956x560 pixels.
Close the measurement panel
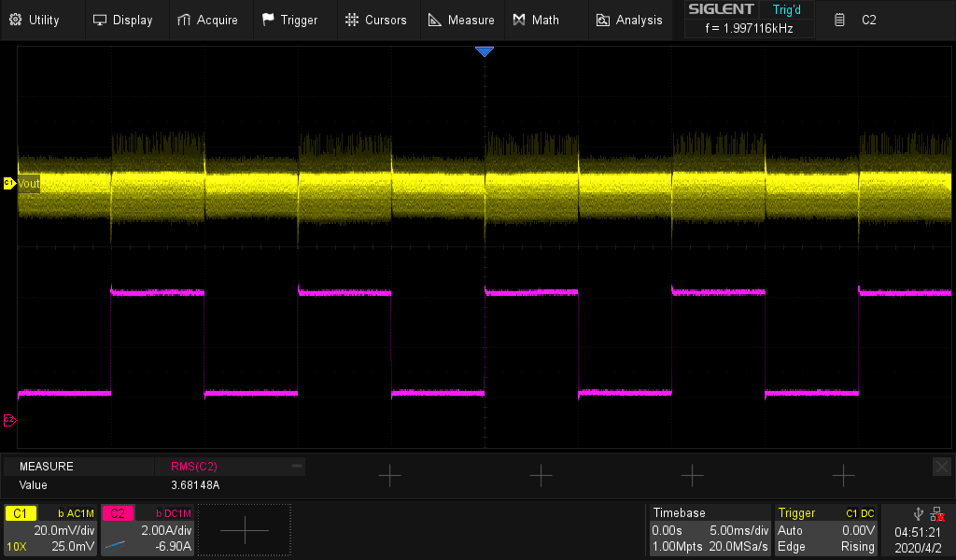tap(941, 466)
